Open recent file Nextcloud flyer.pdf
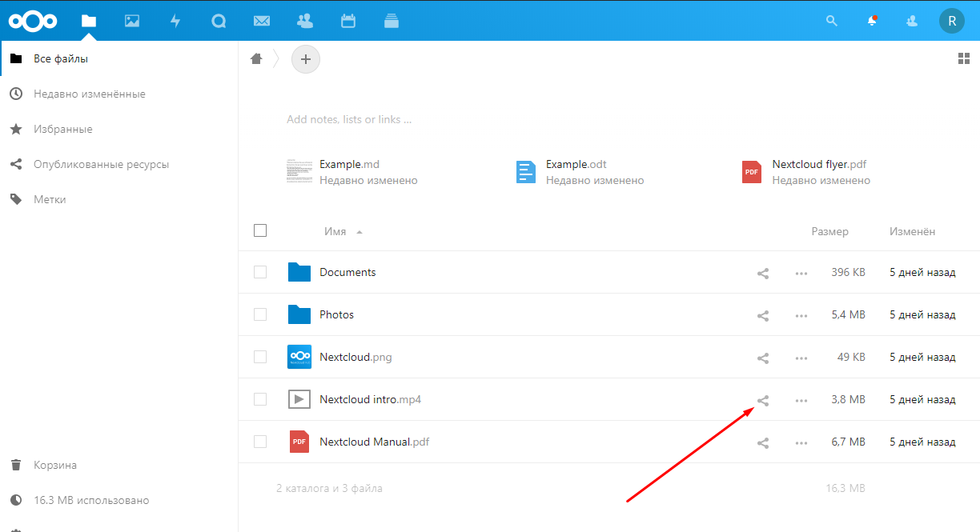This screenshot has width=980, height=532. 819,164
